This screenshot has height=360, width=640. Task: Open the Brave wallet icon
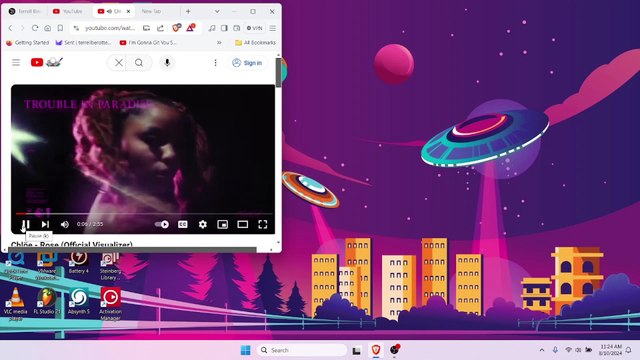[237, 28]
